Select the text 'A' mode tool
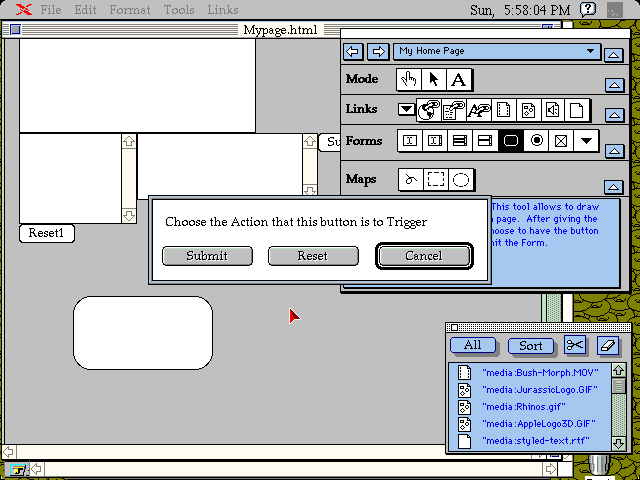This screenshot has width=640, height=480. pos(458,80)
